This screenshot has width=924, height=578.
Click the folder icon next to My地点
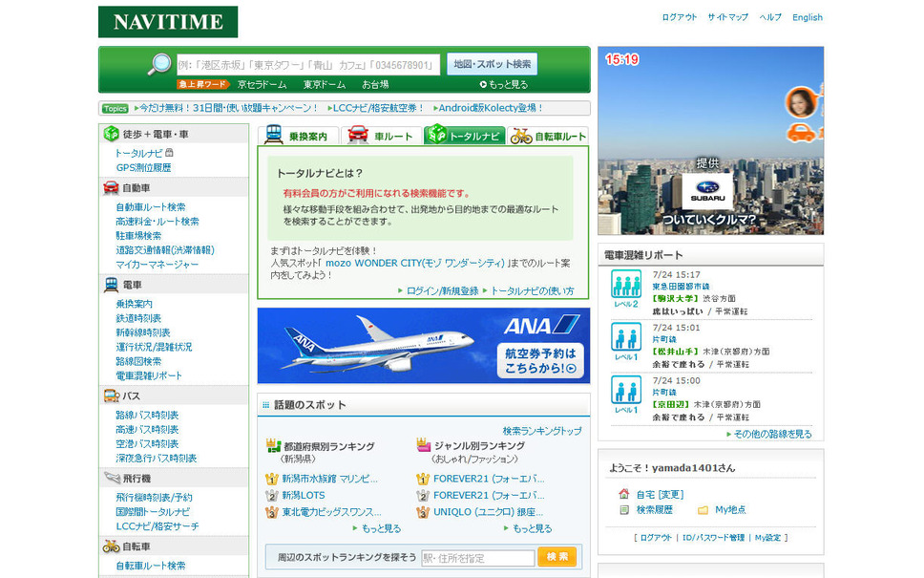[703, 509]
